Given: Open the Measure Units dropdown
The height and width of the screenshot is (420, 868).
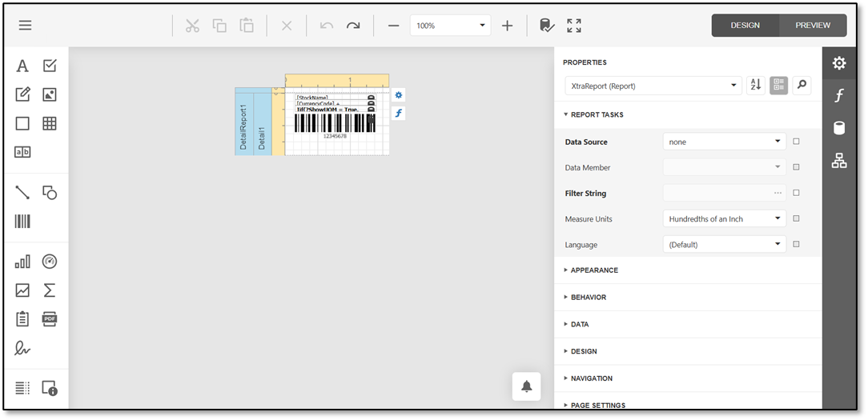Looking at the screenshot, I should 724,218.
